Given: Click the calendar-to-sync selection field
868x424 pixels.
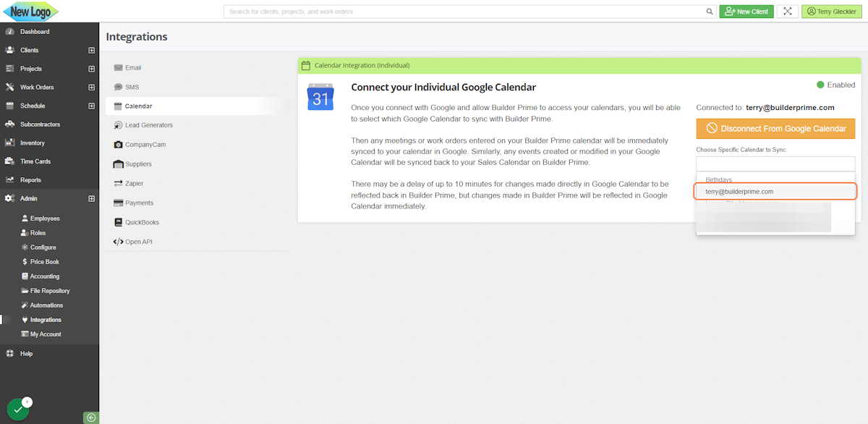Looking at the screenshot, I should tap(775, 164).
